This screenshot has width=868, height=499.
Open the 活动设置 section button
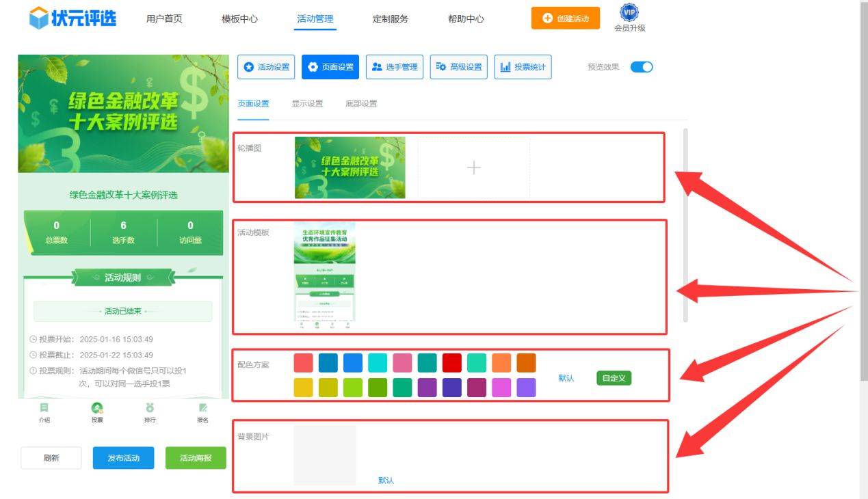pyautogui.click(x=266, y=67)
